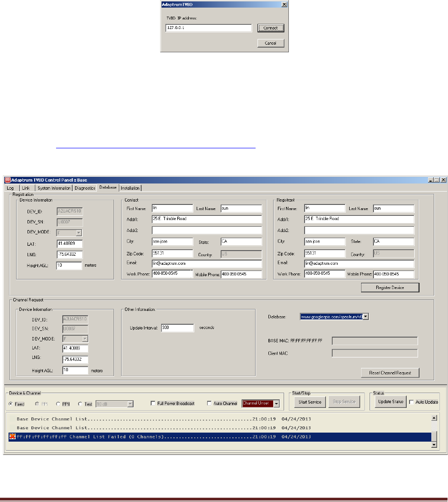Click the Register Device button
This screenshot has width=448, height=502.
pos(390,288)
